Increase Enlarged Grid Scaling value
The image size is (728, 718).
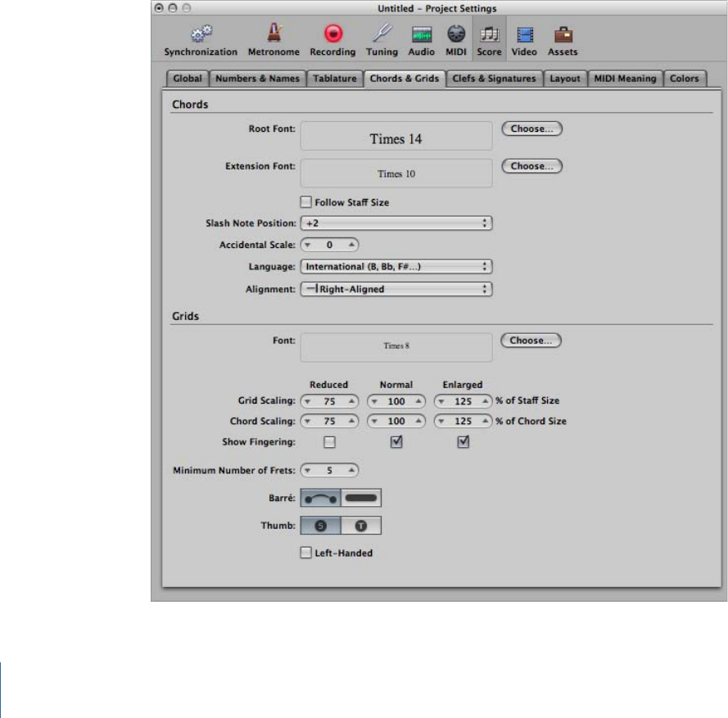click(x=485, y=401)
